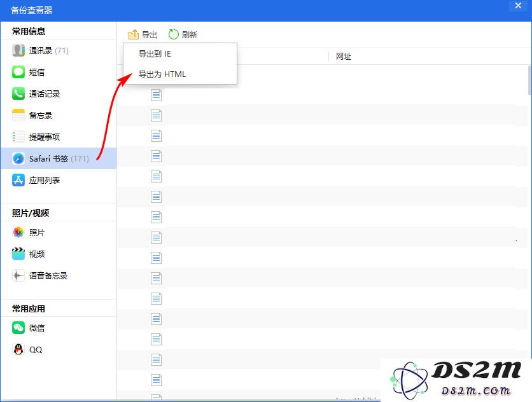Viewport: 532px width, 402px height.
Task: Click the 导出 export folder icon
Action: pyautogui.click(x=134, y=34)
